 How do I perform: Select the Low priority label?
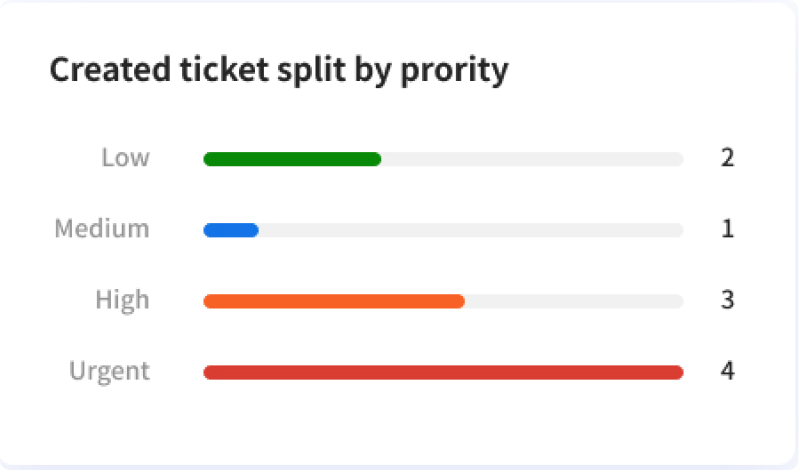pyautogui.click(x=125, y=158)
